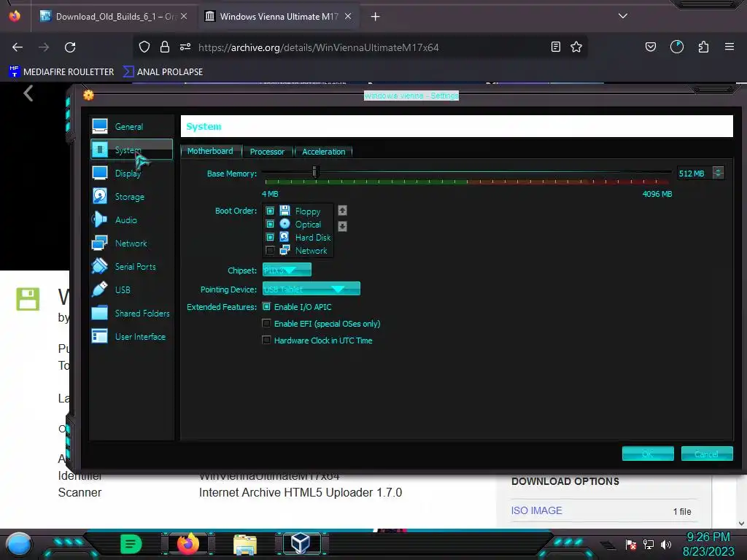This screenshot has width=747, height=560.
Task: Open the Serial Ports settings icon
Action: [x=99, y=266]
